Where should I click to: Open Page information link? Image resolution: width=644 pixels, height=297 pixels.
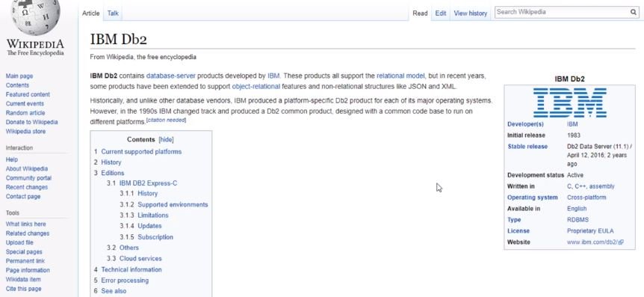coord(28,270)
